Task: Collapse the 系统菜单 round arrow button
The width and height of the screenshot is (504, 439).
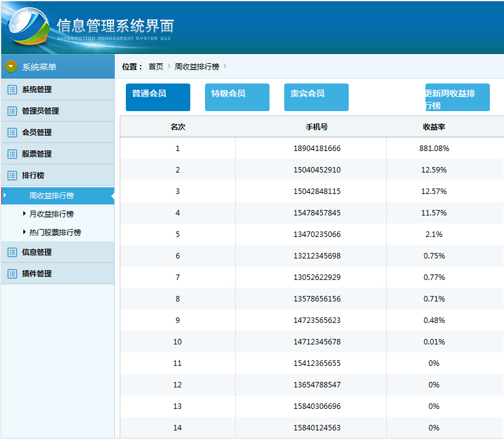Action: [11, 67]
